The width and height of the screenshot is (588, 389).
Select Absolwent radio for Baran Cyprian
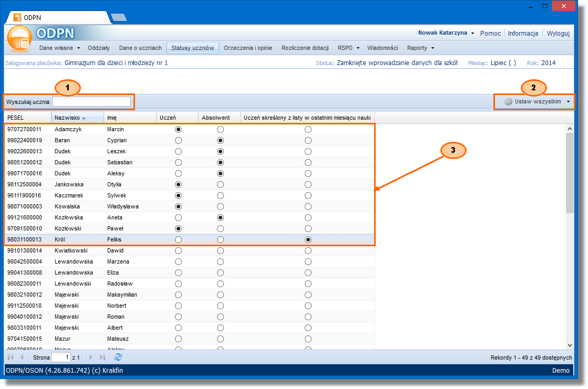coord(221,141)
